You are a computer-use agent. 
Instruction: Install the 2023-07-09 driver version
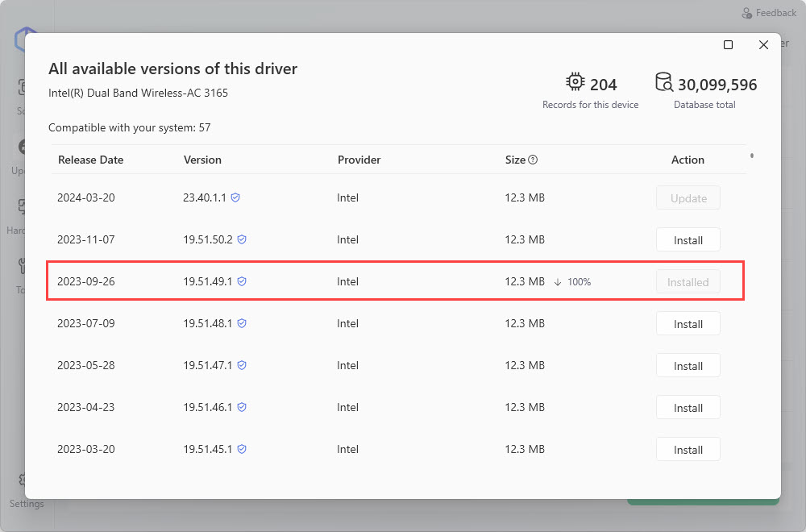tap(688, 324)
